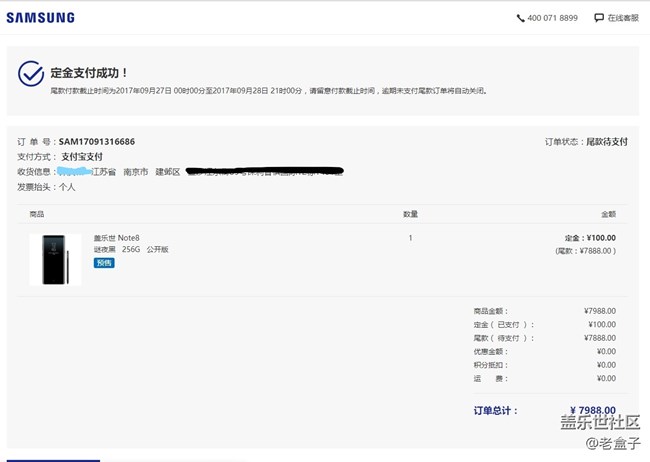Click the order total ¥ 7988.00

coord(593,411)
